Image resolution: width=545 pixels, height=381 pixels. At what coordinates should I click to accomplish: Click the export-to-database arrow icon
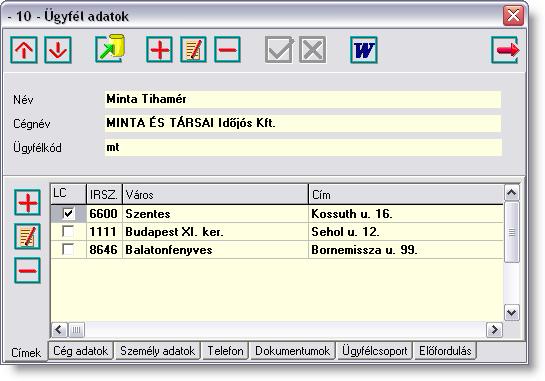click(110, 49)
